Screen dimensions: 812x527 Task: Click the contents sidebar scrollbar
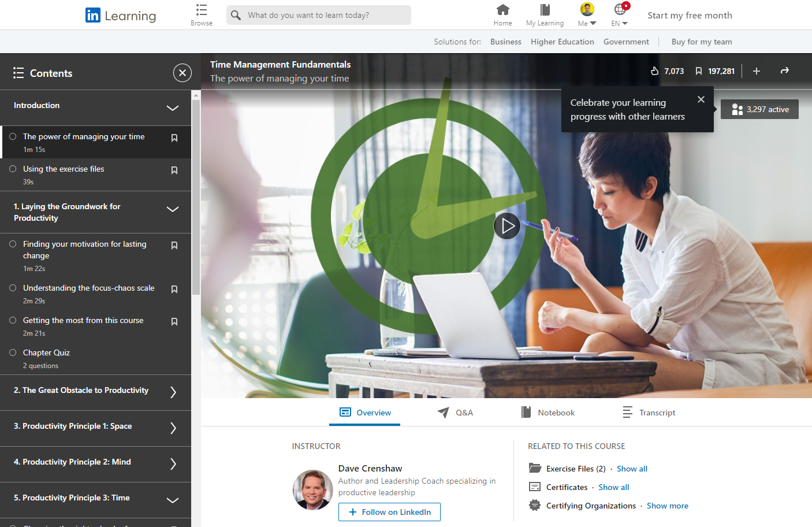[x=196, y=196]
